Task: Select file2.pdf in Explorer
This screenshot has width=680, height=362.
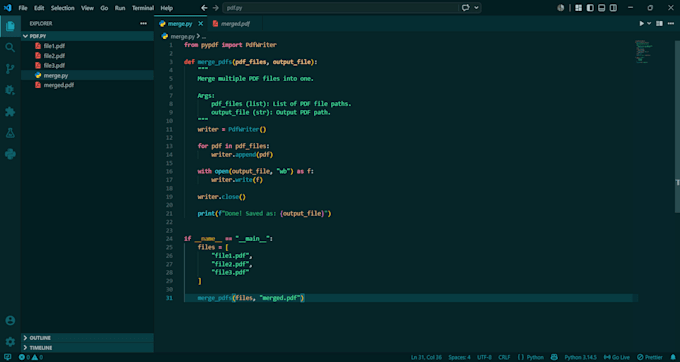Action: [x=87, y=55]
